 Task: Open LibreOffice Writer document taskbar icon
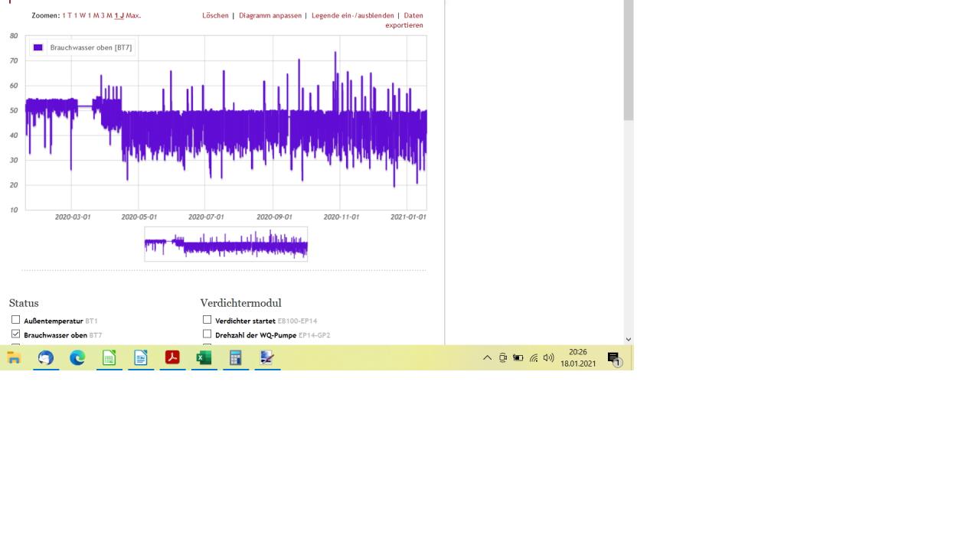point(141,357)
